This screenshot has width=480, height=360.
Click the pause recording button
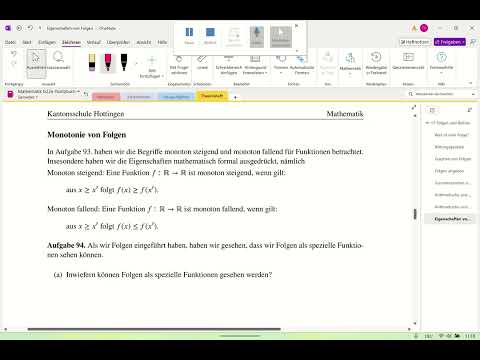coord(189,36)
